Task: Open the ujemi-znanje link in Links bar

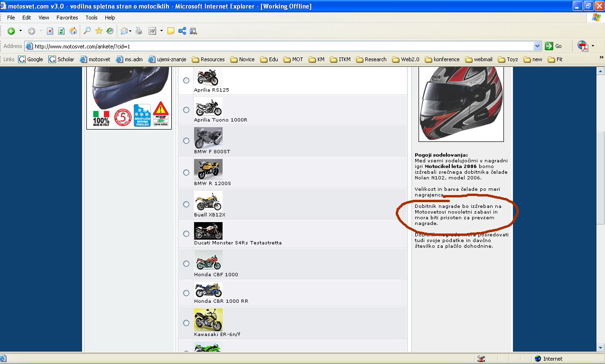Action: [x=168, y=59]
